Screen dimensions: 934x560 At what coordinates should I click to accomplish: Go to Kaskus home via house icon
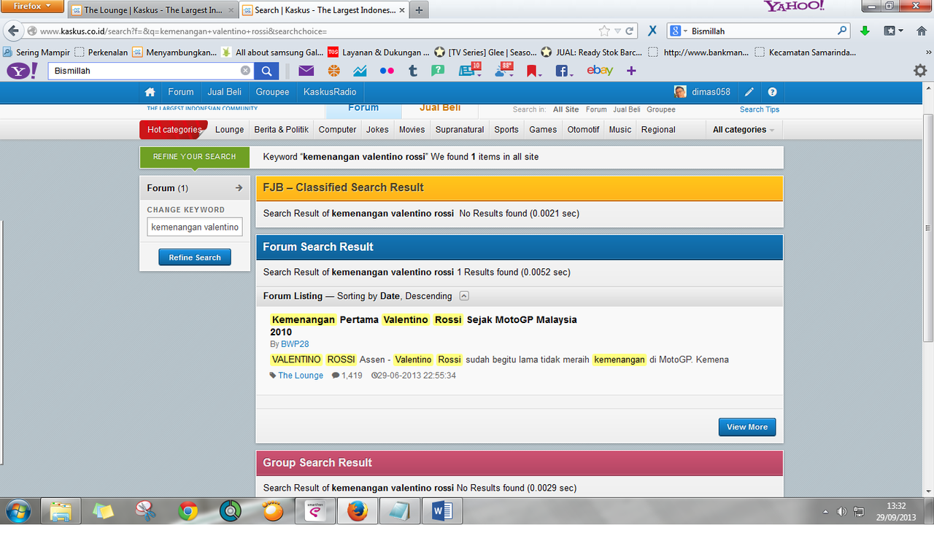click(x=150, y=92)
